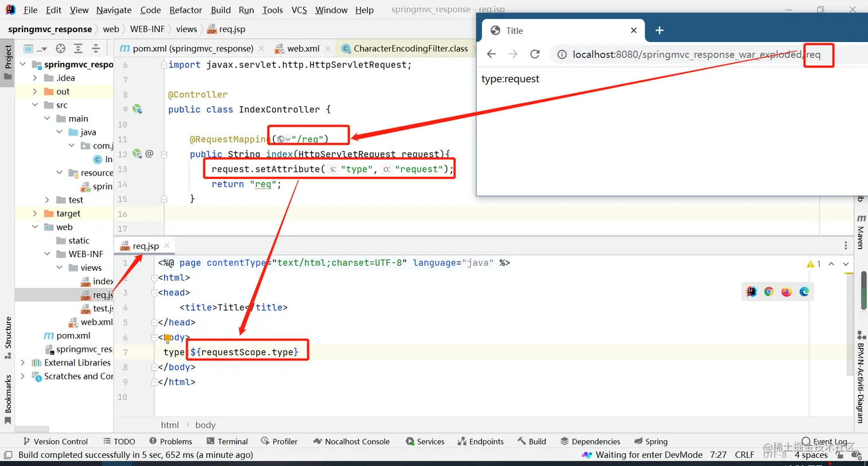Open the three-dot tab options menu in lower editor

(x=846, y=246)
